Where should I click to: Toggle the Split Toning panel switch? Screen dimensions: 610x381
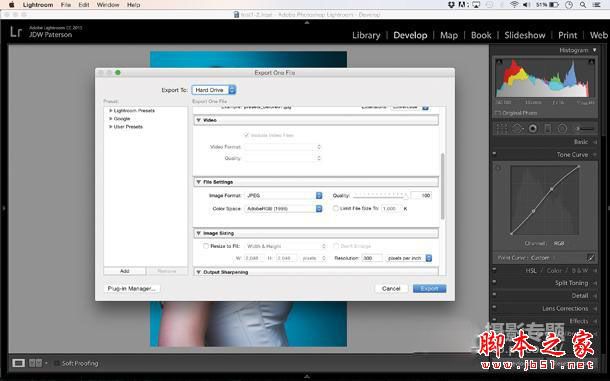494,282
